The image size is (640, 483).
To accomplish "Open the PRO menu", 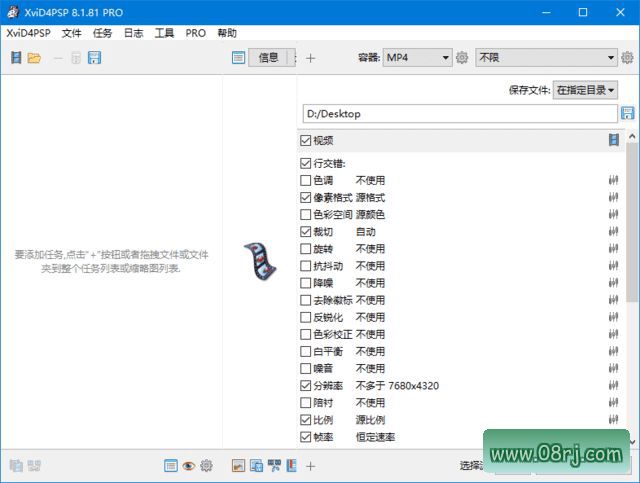I will (x=196, y=33).
